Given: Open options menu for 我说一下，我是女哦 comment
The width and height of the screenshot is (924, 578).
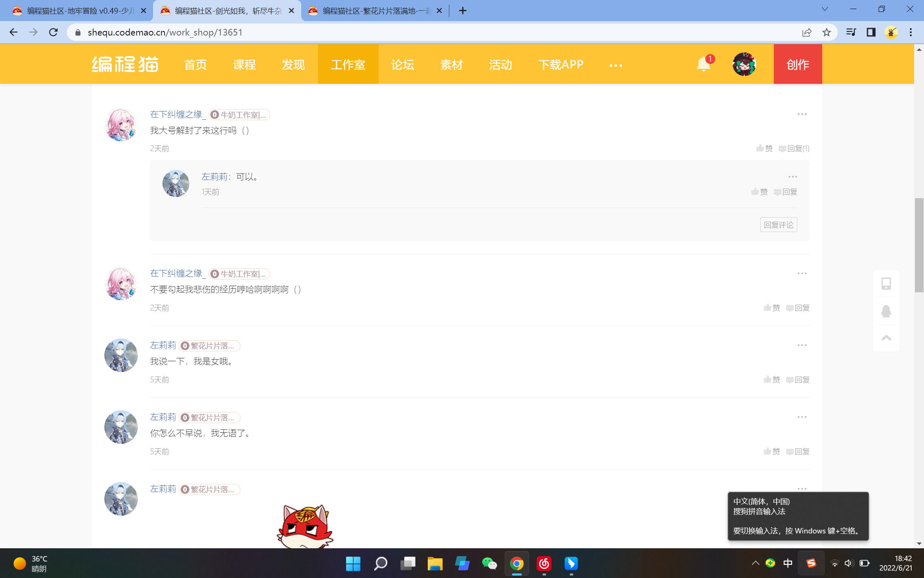Looking at the screenshot, I should 802,345.
